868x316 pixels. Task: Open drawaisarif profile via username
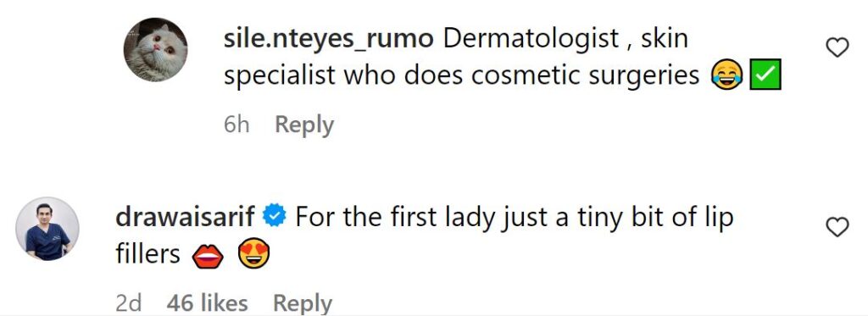tap(186, 217)
